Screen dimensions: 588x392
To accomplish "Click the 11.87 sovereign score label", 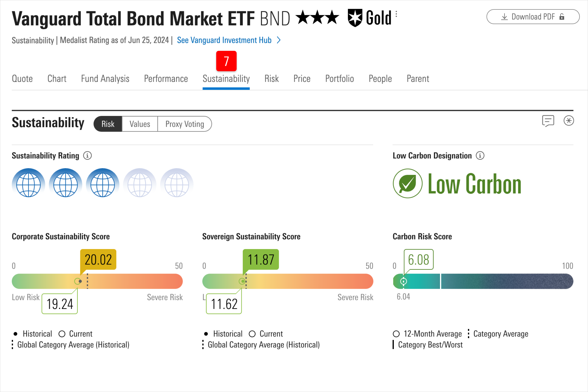I will pos(261,259).
